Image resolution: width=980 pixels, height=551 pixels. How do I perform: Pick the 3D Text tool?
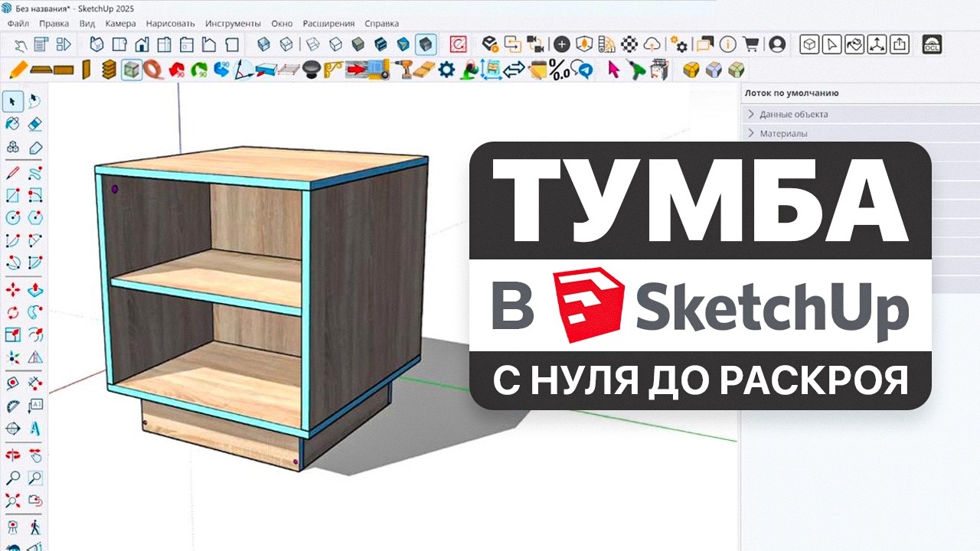34,429
